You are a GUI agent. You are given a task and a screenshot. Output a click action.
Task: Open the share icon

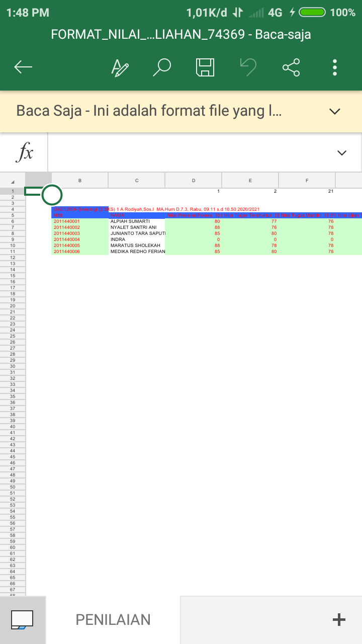pyautogui.click(x=291, y=67)
